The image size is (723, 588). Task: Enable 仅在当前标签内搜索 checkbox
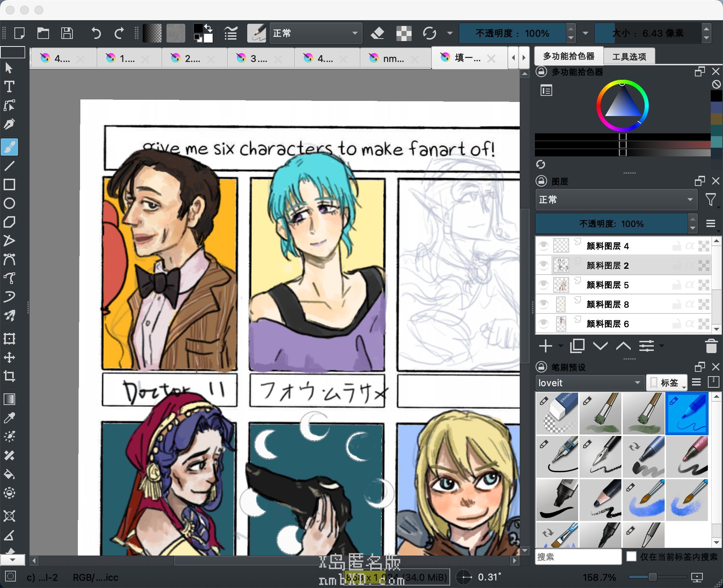tap(631, 556)
